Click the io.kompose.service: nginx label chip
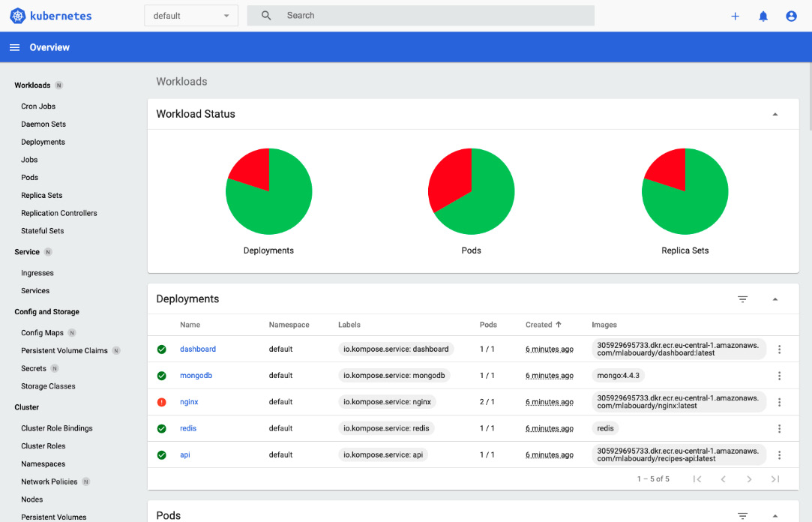 [x=387, y=402]
